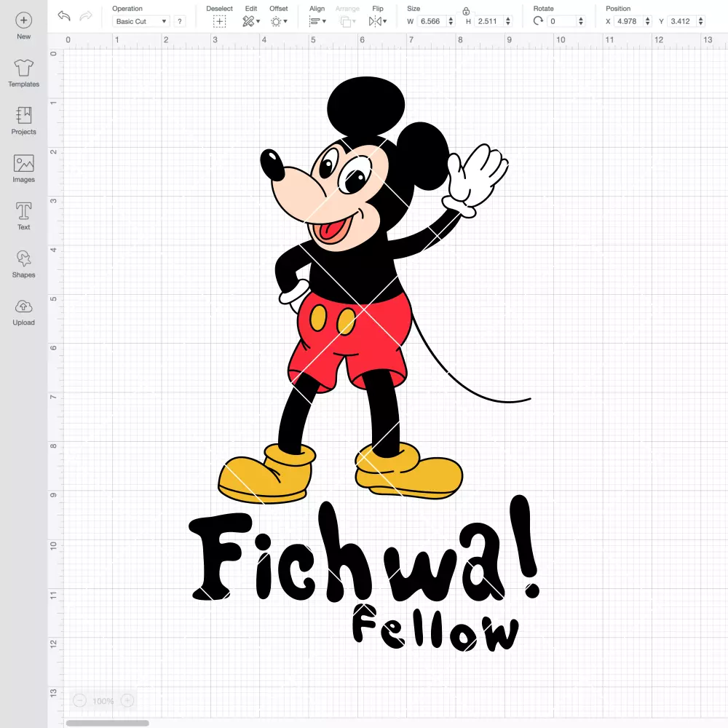728x728 pixels.
Task: Adjust the Height stepper arrows
Action: [x=508, y=21]
